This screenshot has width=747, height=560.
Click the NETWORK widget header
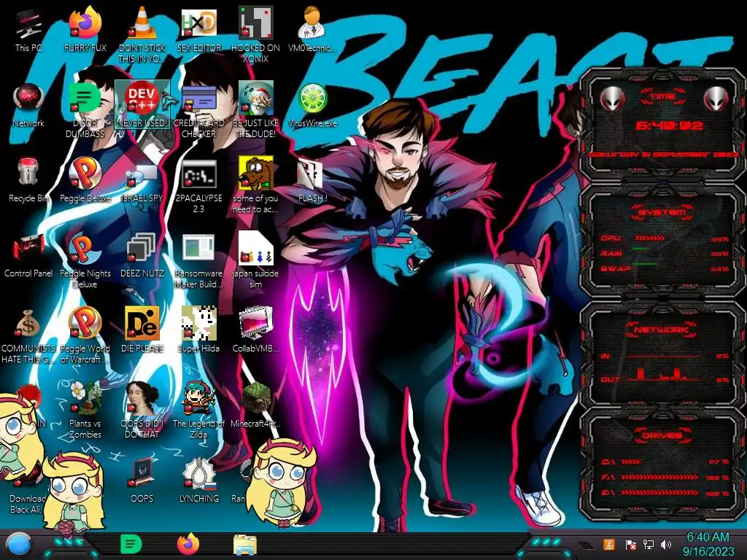(662, 329)
